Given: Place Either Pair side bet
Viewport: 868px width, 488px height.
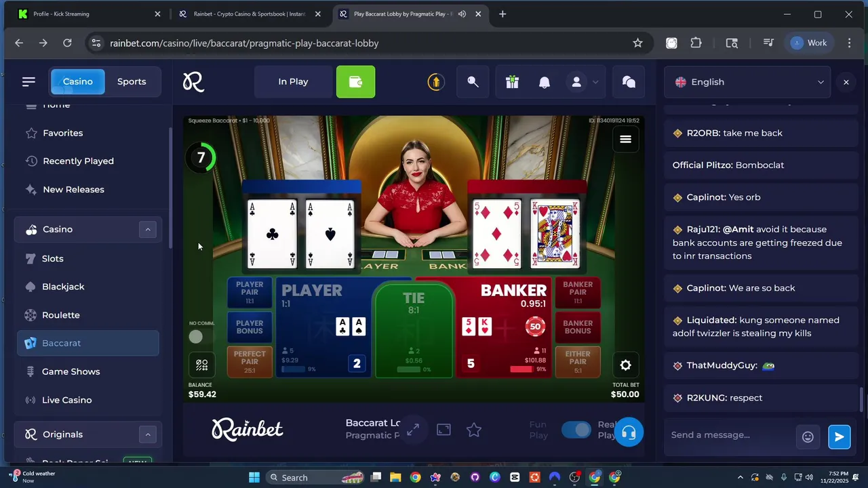Looking at the screenshot, I should coord(578,361).
